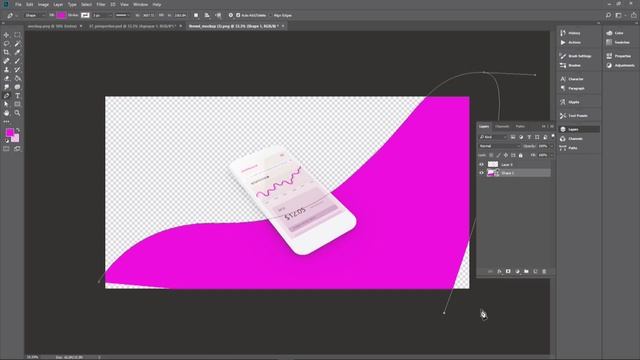Image resolution: width=640 pixels, height=360 pixels.
Task: Select the Rectangular Marquee tool
Action: 17,35
